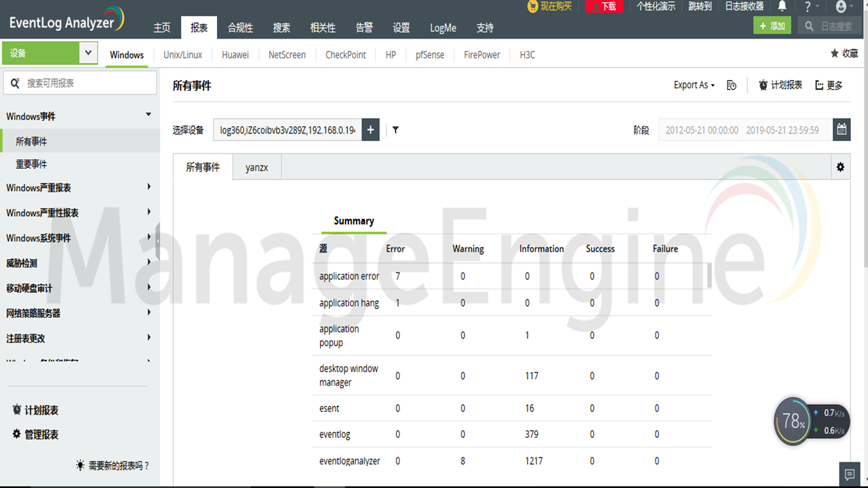Image resolution: width=868 pixels, height=488 pixels.
Task: Click the 管理报表 gear icon in sidebar
Action: [x=18, y=434]
